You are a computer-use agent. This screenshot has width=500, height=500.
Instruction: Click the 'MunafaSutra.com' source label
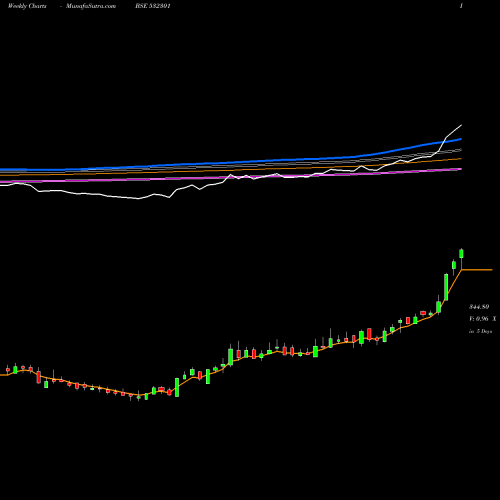point(91,6)
